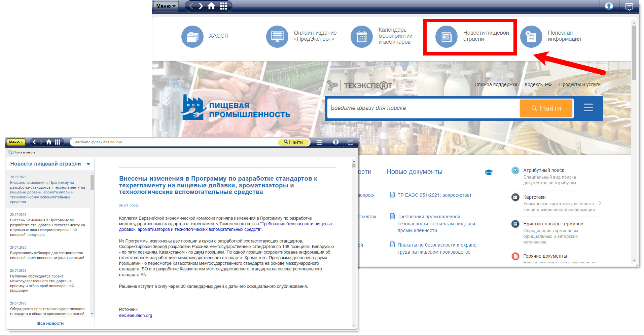
Task: Open ТР ЕАЭС 051/2021: вопрос-ответ document
Action: click(434, 195)
